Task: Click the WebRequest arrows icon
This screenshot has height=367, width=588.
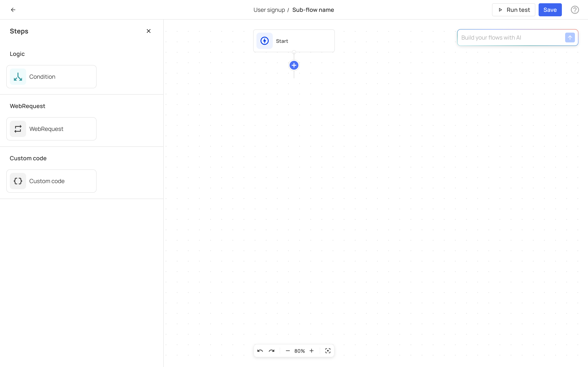Action: [18, 129]
